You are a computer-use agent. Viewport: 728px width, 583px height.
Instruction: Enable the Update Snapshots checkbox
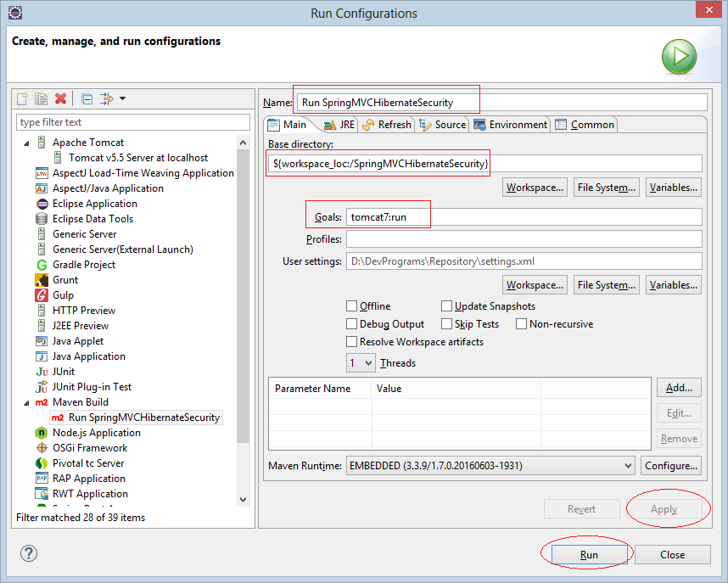446,306
